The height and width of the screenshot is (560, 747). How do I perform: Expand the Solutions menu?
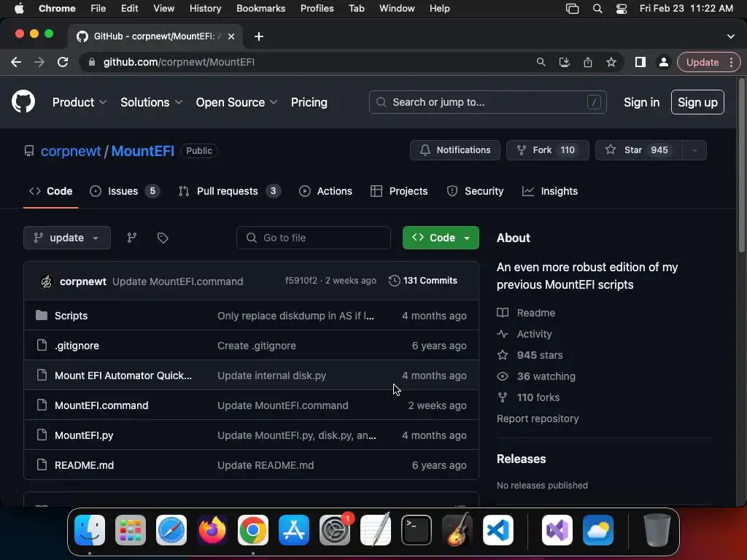click(x=151, y=102)
